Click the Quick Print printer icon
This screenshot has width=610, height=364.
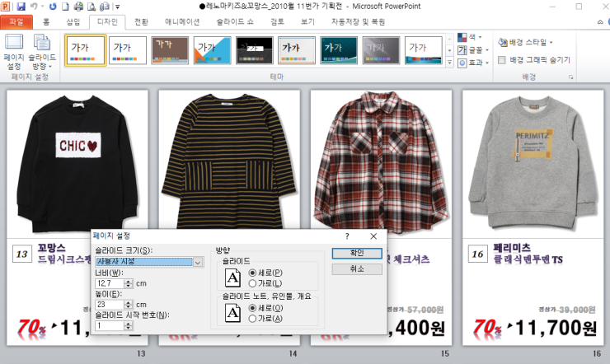78,7
